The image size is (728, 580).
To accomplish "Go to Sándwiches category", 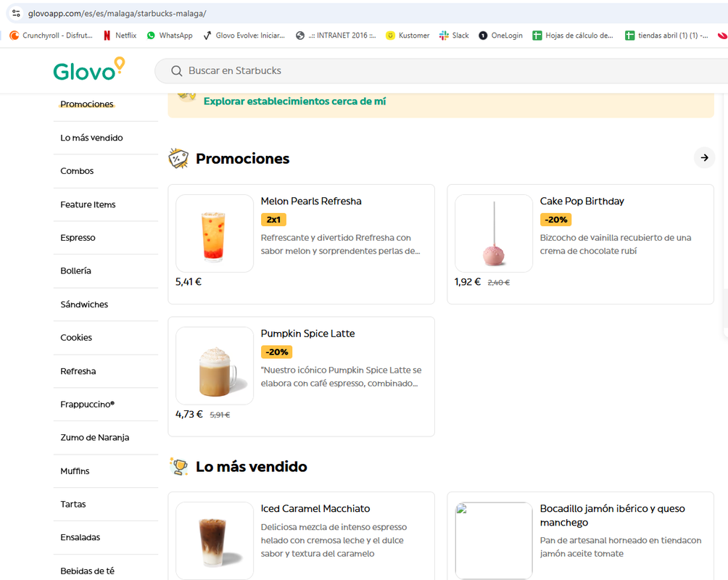I will 84,304.
